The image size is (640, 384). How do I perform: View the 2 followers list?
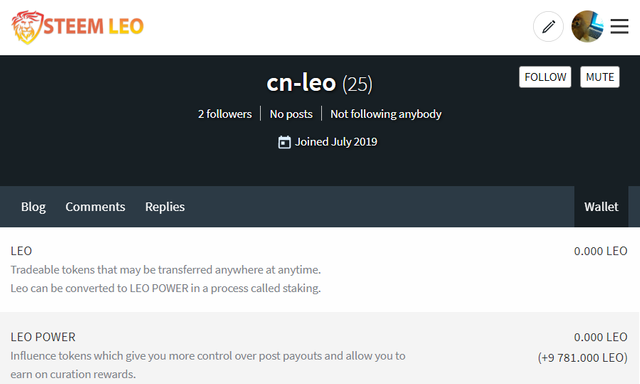coord(225,114)
